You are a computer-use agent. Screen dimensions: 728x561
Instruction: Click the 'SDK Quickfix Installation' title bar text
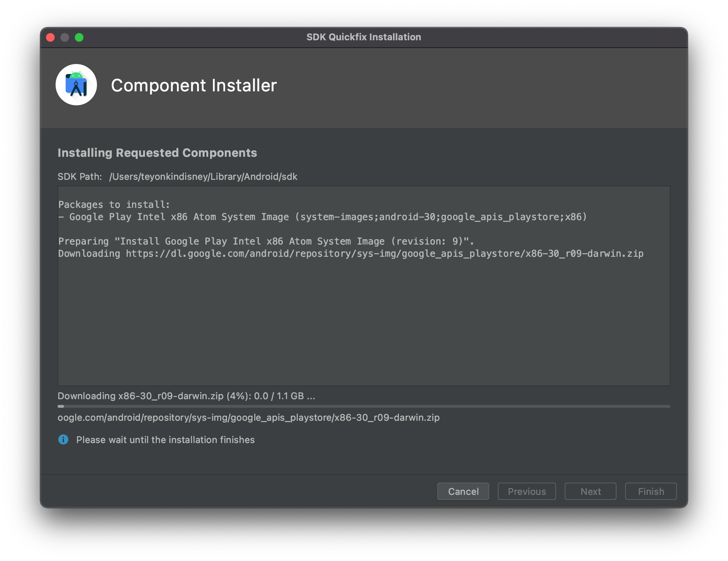coord(364,37)
